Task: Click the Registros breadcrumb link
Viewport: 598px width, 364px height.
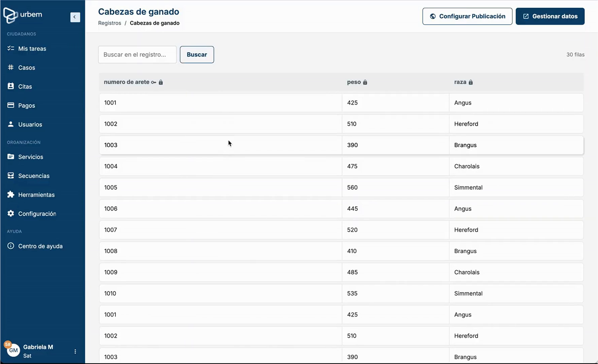Action: (x=110, y=23)
